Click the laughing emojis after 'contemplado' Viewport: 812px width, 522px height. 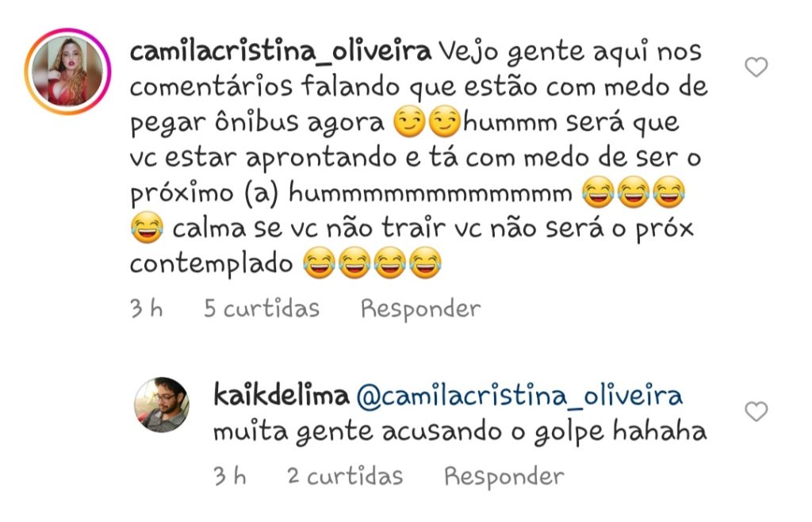pos(372,263)
